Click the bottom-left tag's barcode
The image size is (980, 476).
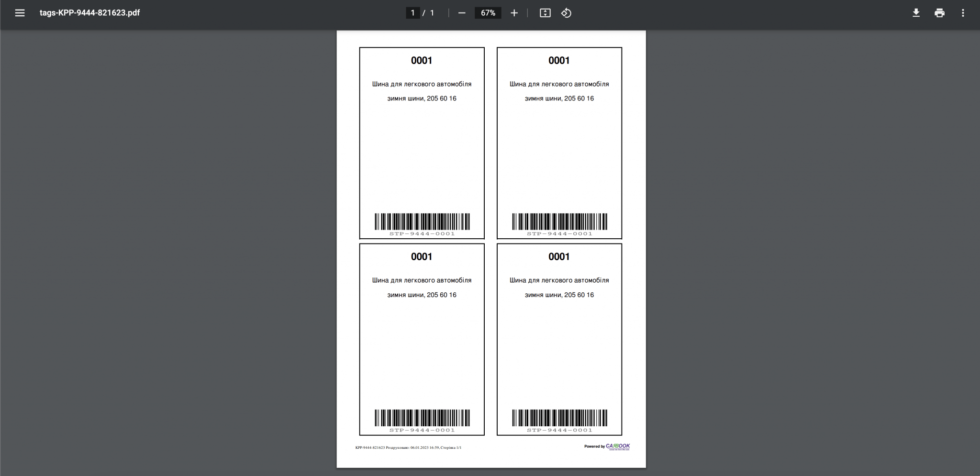[x=422, y=418]
